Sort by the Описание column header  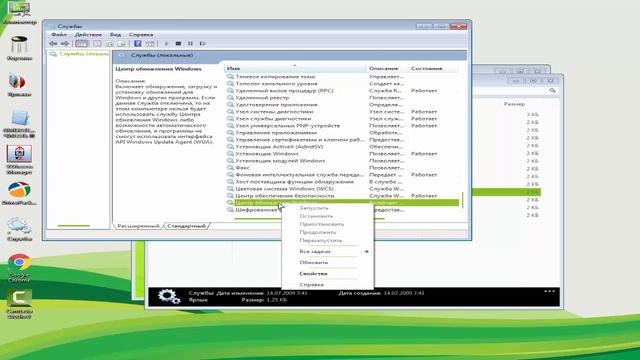pyautogui.click(x=387, y=68)
